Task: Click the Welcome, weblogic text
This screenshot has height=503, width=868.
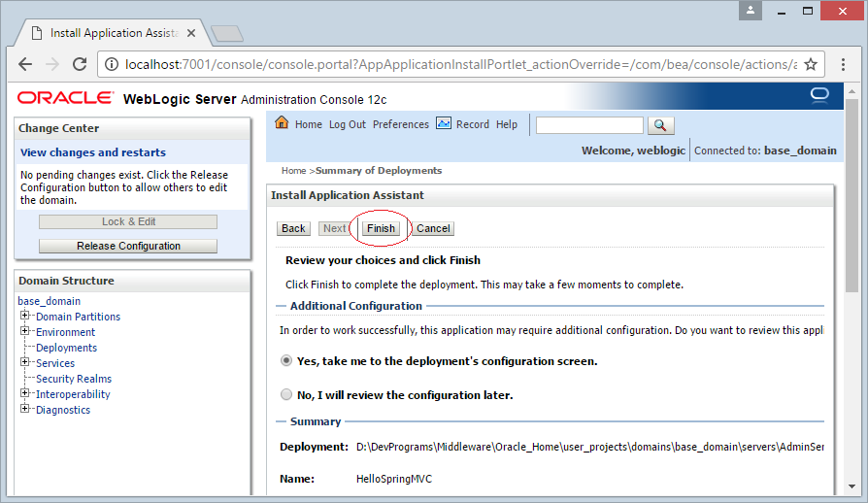Action: (x=633, y=151)
